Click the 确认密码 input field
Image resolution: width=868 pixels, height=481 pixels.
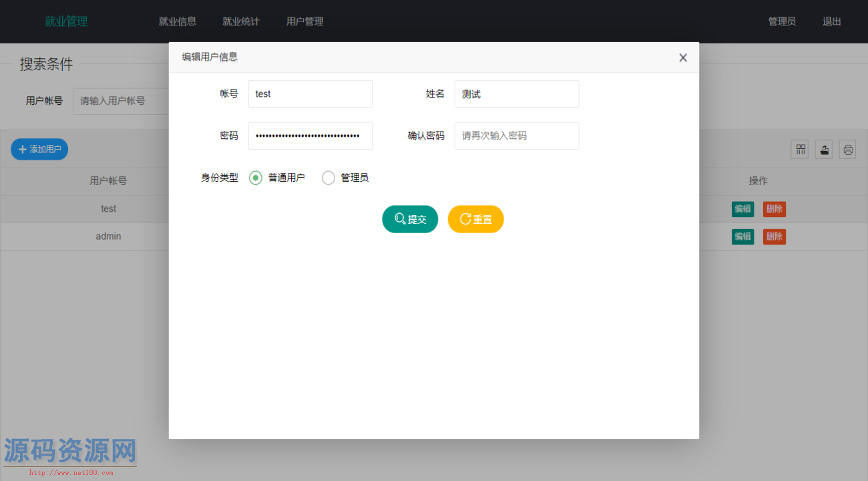click(x=517, y=136)
